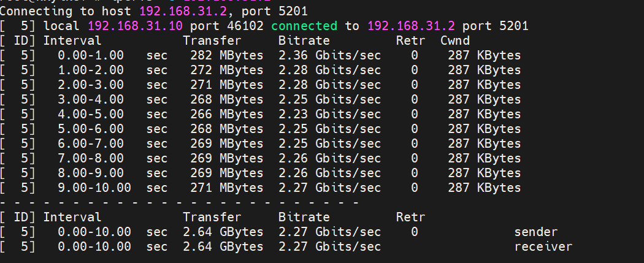Click 2.27 Gbits/sec in the receiver row

pyautogui.click(x=330, y=247)
